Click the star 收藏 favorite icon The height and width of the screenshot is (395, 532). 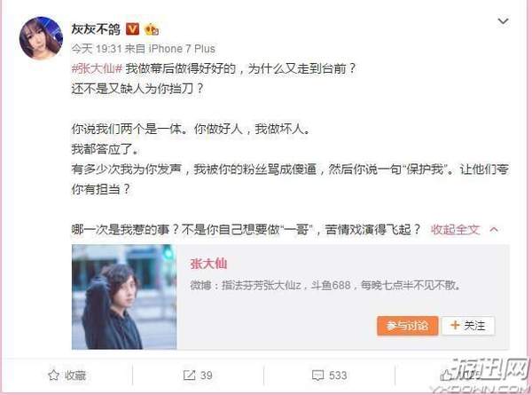(x=53, y=375)
